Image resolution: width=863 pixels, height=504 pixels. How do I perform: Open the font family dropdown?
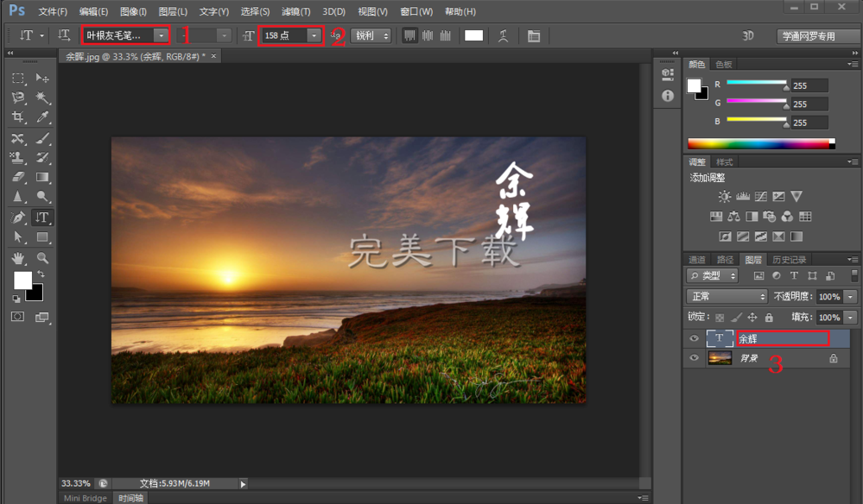(161, 35)
